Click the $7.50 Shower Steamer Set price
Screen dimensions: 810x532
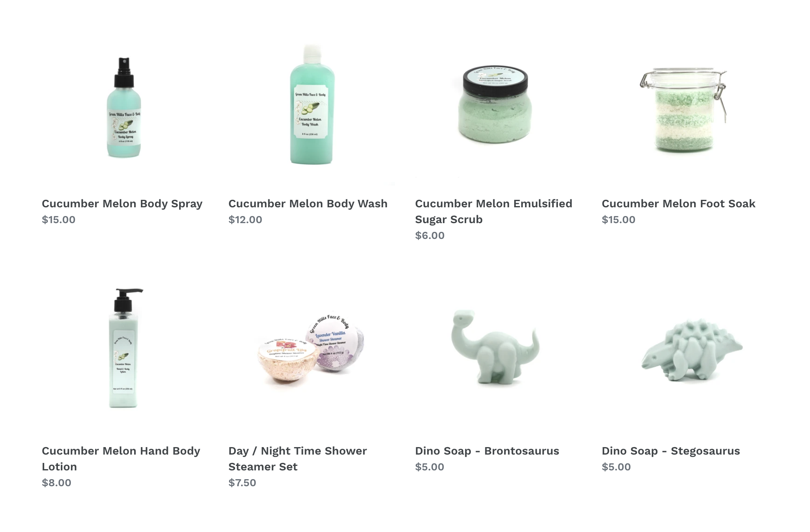(x=242, y=483)
